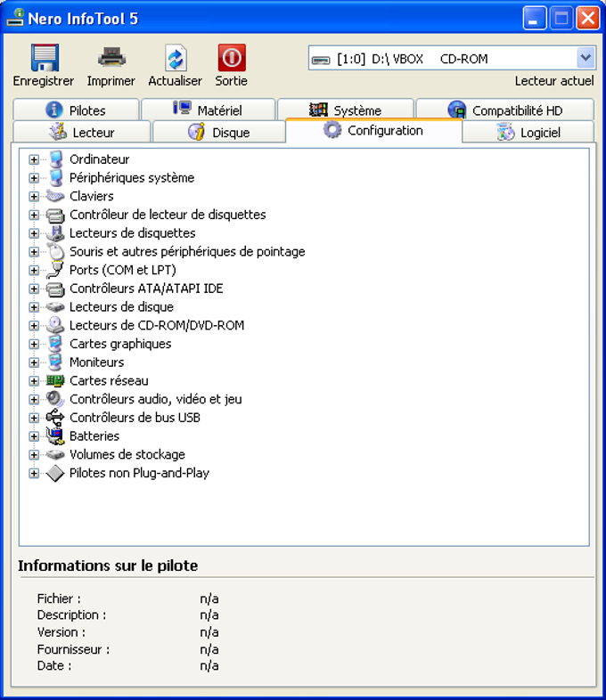Expand the Cartes graphiques node

pyautogui.click(x=34, y=344)
